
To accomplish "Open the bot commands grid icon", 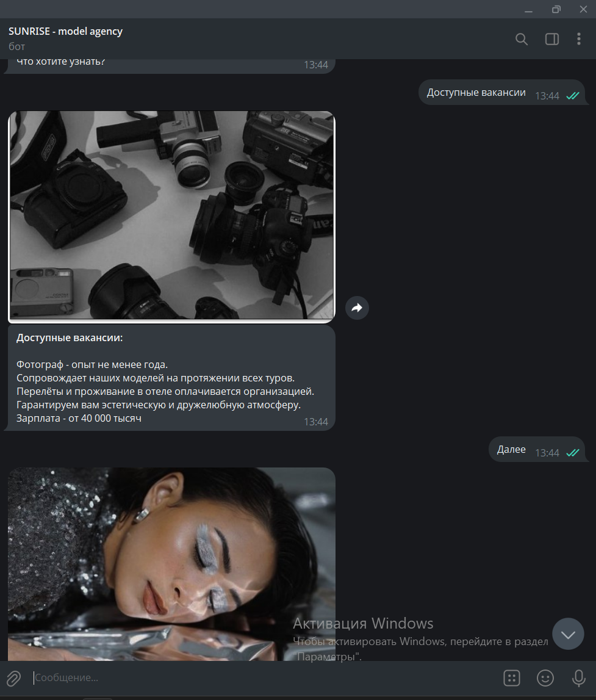I will [x=511, y=677].
